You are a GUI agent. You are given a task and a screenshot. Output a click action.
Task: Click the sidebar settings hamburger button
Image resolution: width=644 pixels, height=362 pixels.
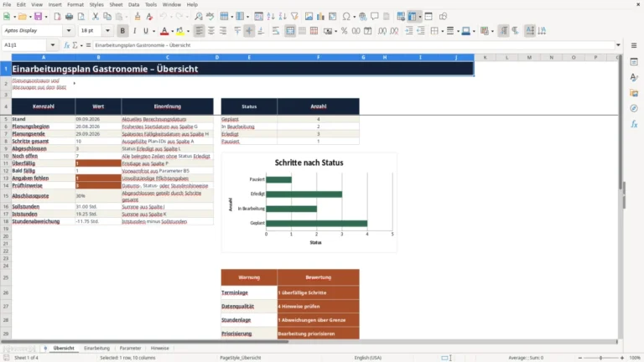point(634,45)
